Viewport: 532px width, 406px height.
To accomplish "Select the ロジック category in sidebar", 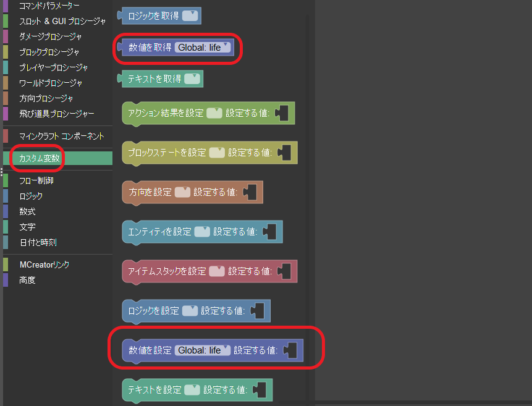I will (31, 196).
